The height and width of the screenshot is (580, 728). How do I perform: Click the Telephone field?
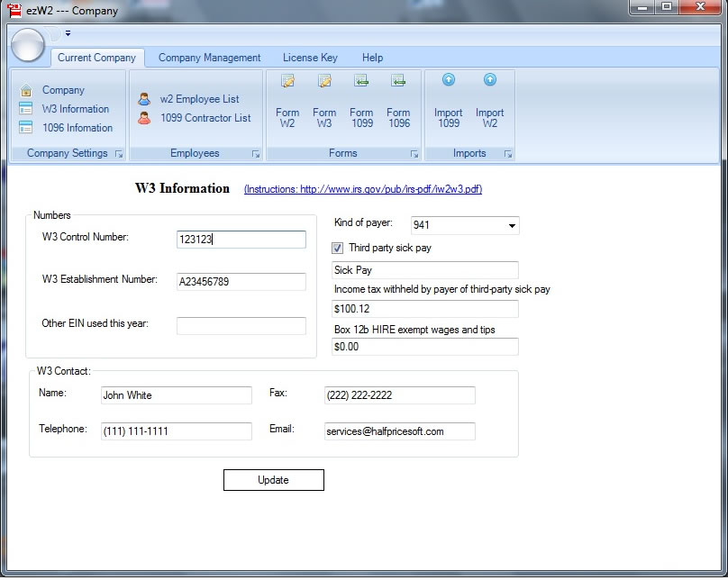pos(177,431)
